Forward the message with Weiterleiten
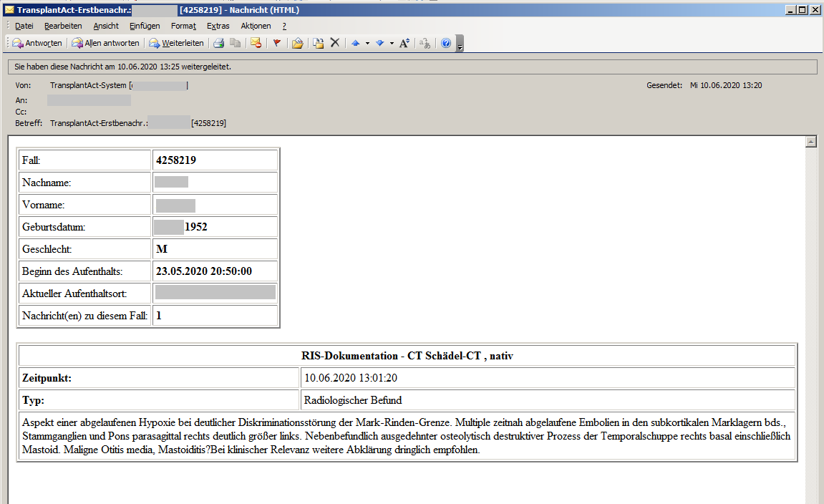The width and height of the screenshot is (824, 504). (x=176, y=43)
